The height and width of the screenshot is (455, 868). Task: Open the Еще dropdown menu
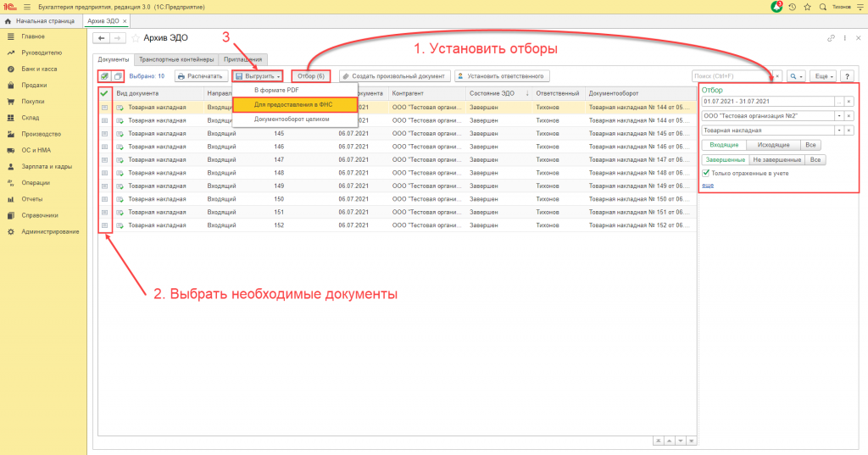[x=824, y=76]
